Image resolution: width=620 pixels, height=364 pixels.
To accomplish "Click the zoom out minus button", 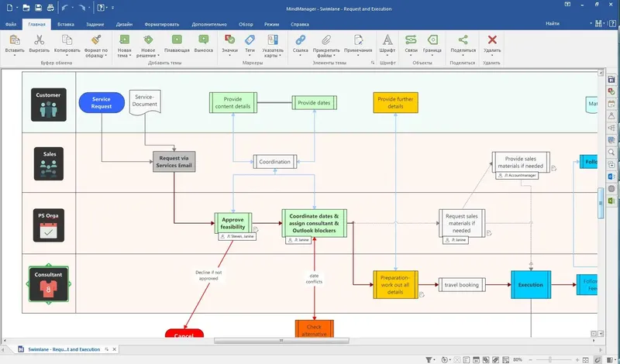I will click(x=532, y=359).
